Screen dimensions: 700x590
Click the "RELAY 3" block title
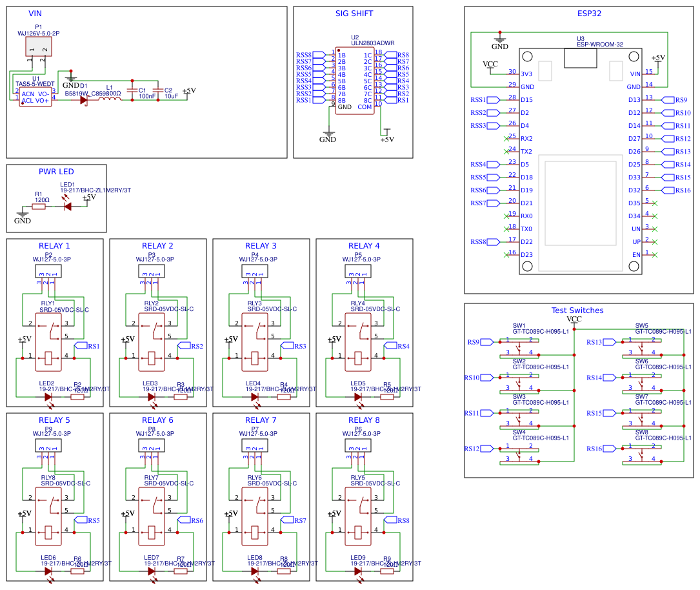point(261,246)
